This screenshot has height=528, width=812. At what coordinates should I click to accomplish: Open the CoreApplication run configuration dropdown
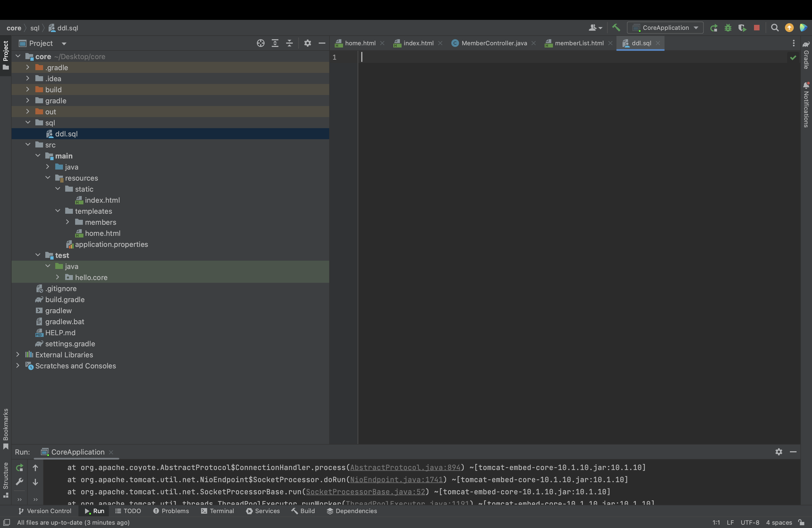pyautogui.click(x=665, y=28)
